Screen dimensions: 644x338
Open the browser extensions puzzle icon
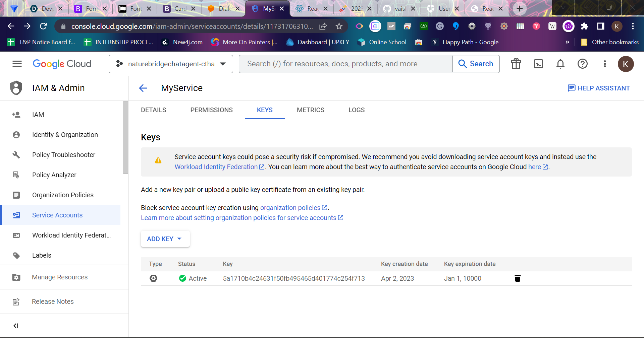(x=585, y=26)
